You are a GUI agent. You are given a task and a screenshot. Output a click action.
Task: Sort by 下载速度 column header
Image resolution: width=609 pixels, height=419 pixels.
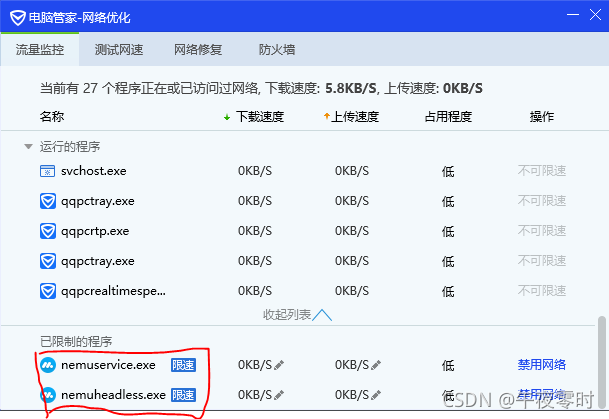260,116
